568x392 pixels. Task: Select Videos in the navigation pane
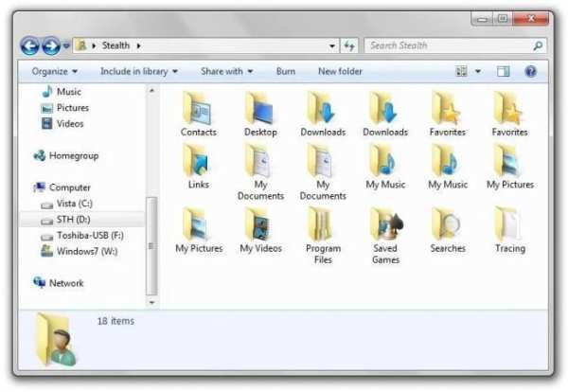(x=62, y=123)
